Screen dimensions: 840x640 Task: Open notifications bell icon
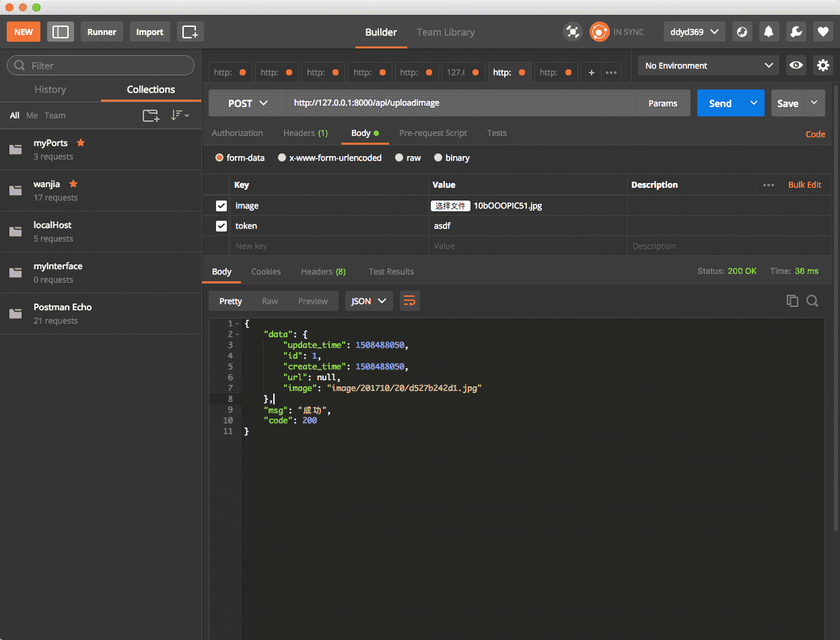coord(769,32)
